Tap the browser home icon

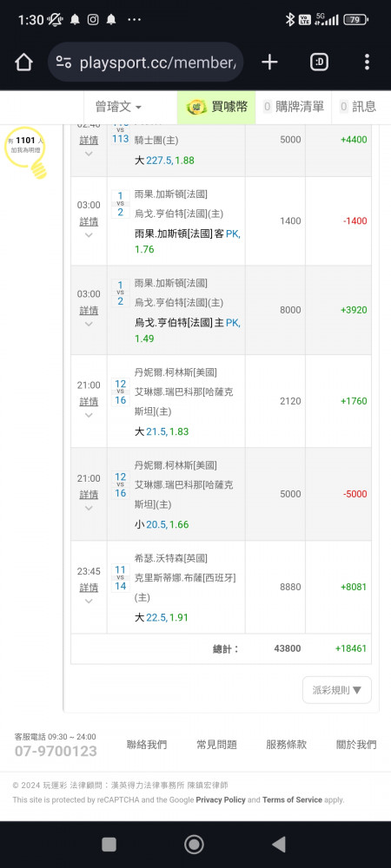23,62
